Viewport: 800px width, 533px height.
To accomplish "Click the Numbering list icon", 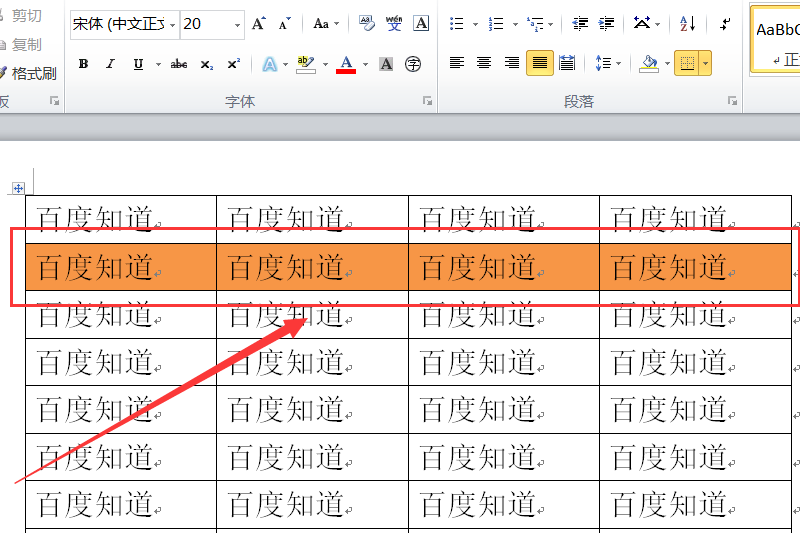I will (x=496, y=23).
